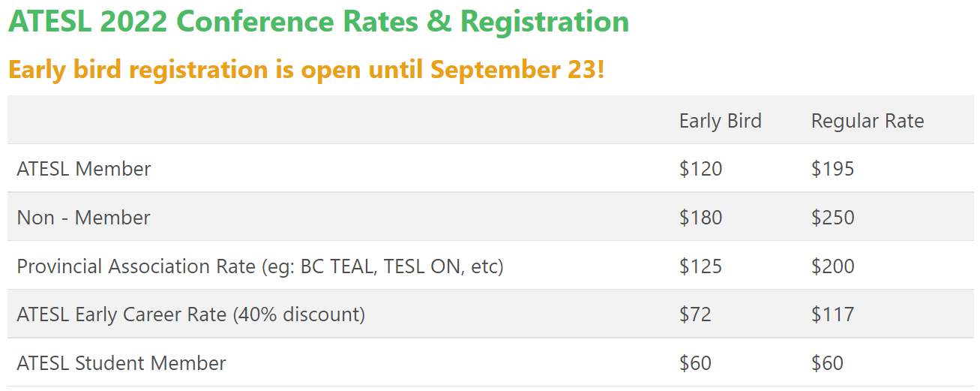Select the early bird registration deadline notice
The height and width of the screenshot is (391, 980).
coord(306,70)
